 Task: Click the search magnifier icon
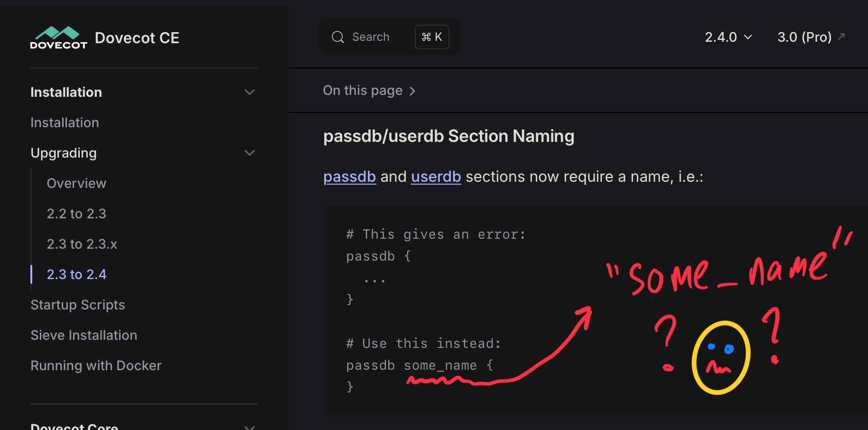point(338,37)
